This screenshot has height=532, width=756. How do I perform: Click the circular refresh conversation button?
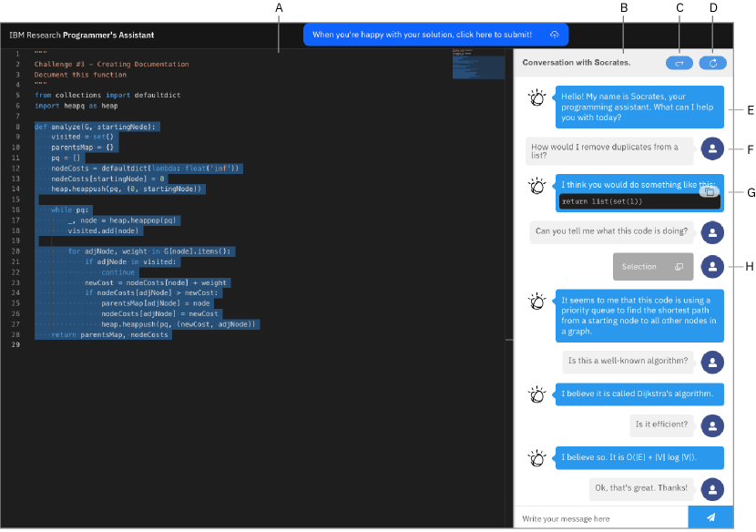tap(712, 63)
